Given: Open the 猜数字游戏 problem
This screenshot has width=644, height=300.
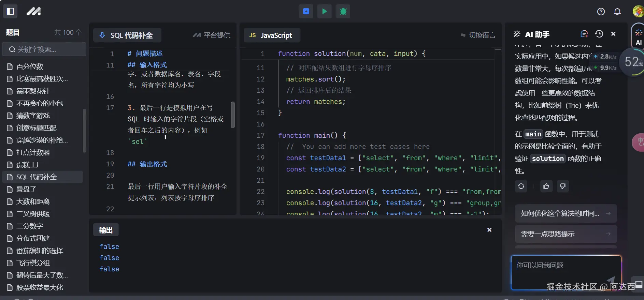Looking at the screenshot, I should tap(33, 116).
